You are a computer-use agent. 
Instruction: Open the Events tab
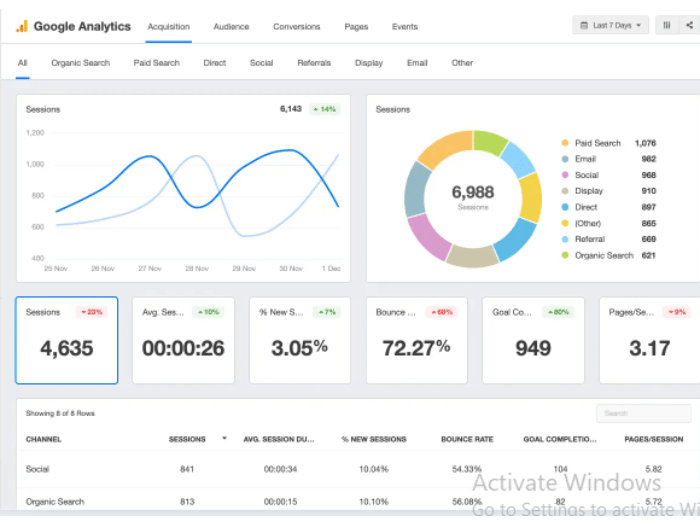pyautogui.click(x=405, y=27)
